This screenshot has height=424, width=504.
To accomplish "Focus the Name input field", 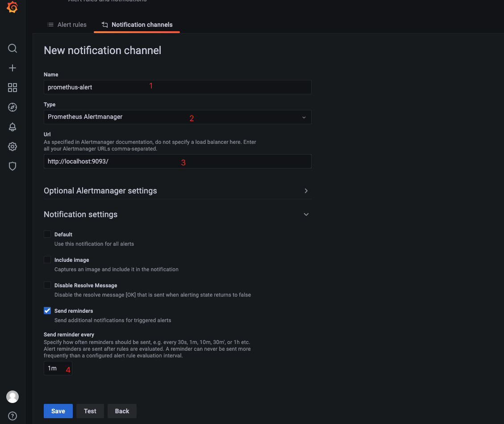I will pyautogui.click(x=177, y=87).
